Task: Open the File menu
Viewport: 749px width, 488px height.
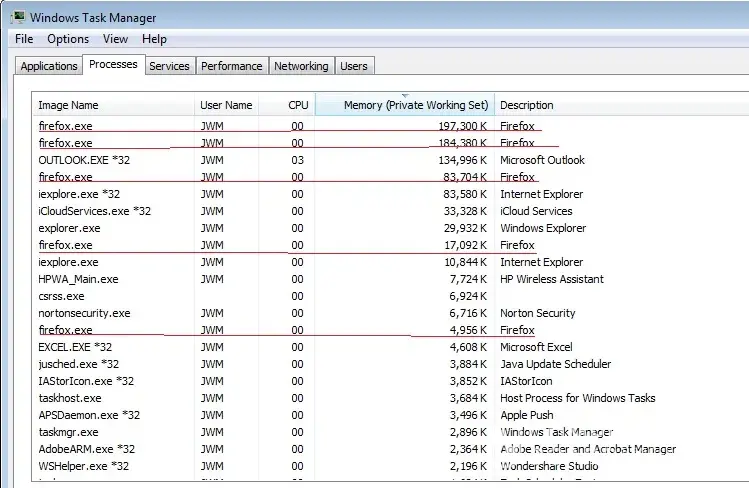Action: pos(24,39)
